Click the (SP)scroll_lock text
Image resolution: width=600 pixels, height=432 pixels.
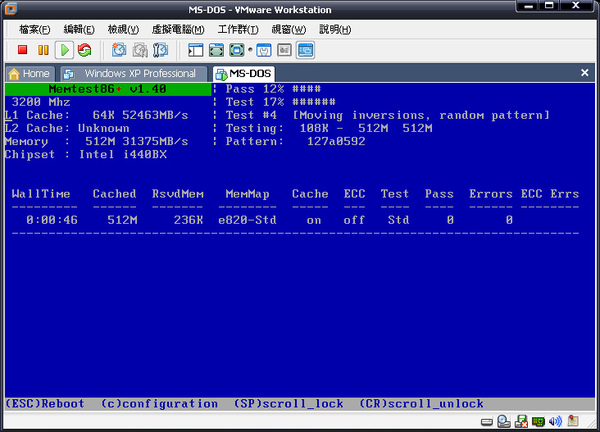point(289,404)
